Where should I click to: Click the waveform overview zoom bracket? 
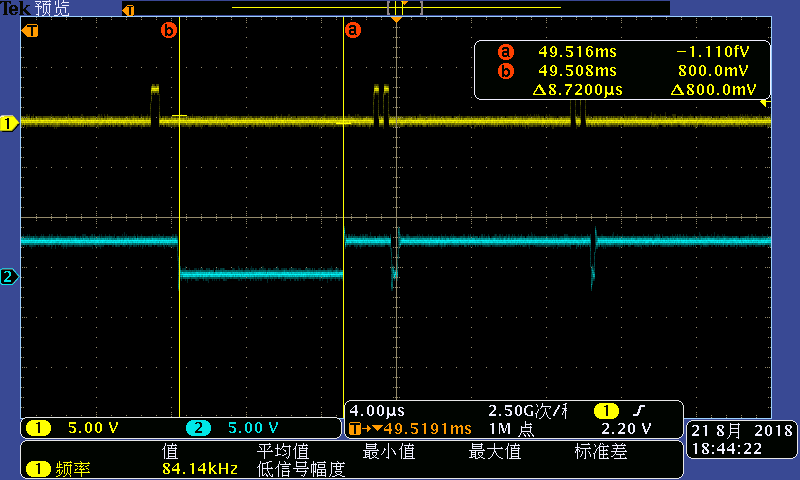[x=405, y=8]
